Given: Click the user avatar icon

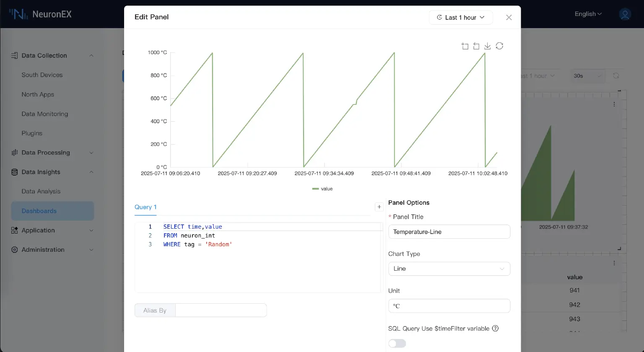Looking at the screenshot, I should pyautogui.click(x=625, y=14).
